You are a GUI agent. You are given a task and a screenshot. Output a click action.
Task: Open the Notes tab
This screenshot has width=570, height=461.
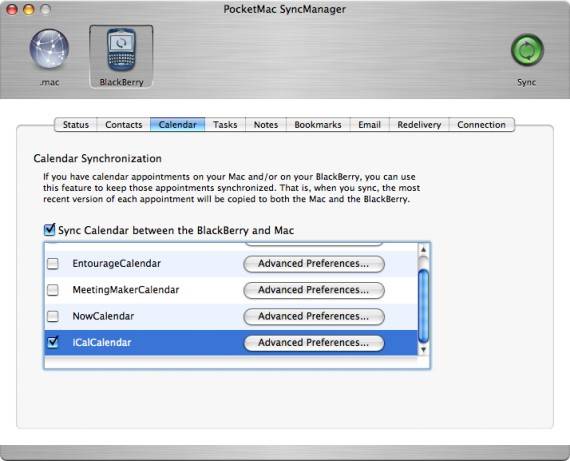point(266,125)
